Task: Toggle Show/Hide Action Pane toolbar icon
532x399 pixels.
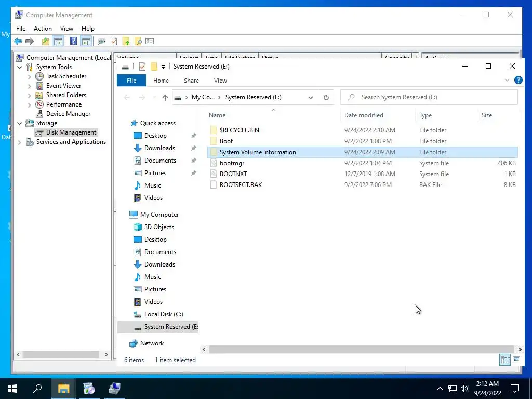Action: coord(86,42)
